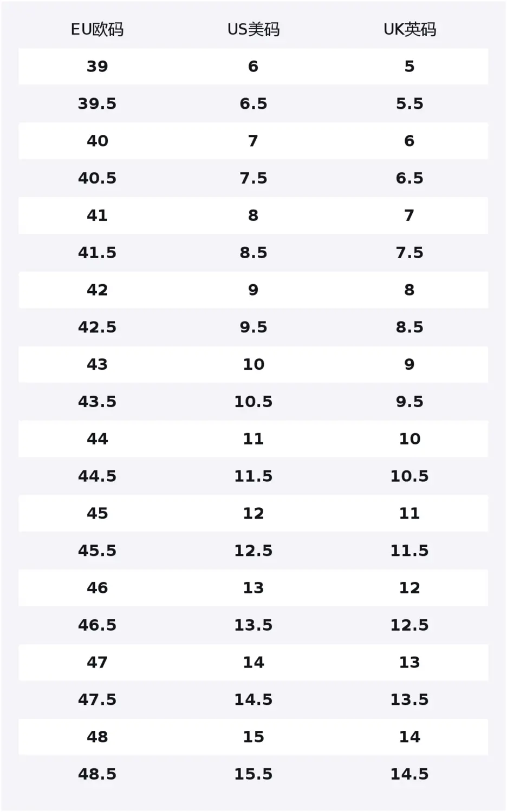Select UK size 12 in the UK column
507x812 pixels.
point(409,588)
